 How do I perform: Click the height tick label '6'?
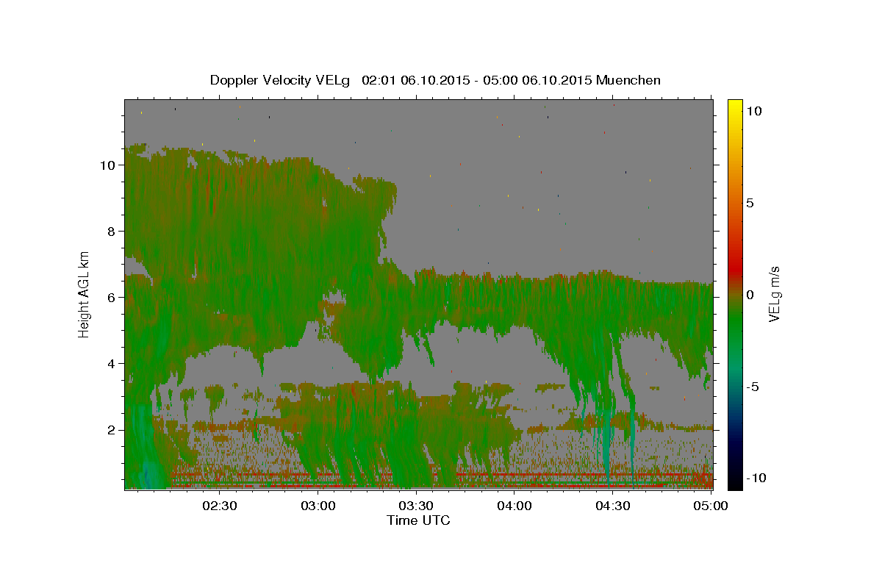[x=112, y=298]
